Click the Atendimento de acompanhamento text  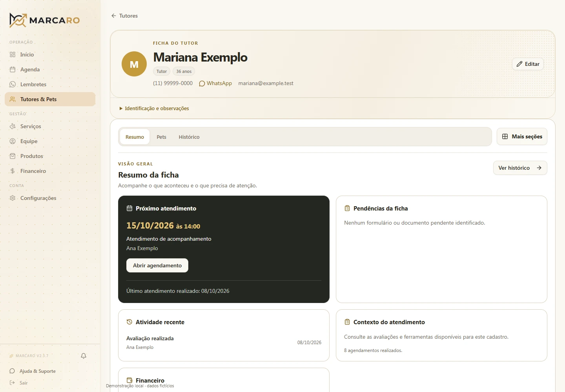point(169,239)
